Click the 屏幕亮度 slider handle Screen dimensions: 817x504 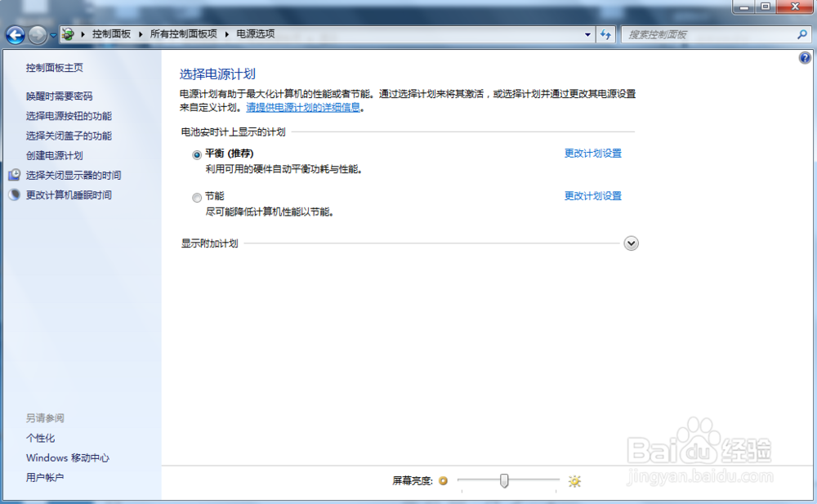[x=504, y=480]
